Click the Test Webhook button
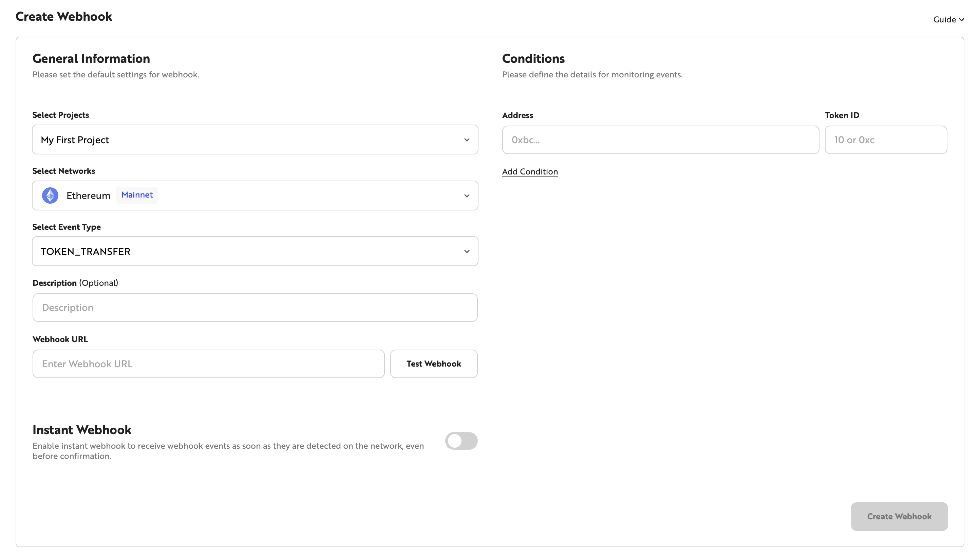Viewport: 980px width, 558px height. coord(434,364)
